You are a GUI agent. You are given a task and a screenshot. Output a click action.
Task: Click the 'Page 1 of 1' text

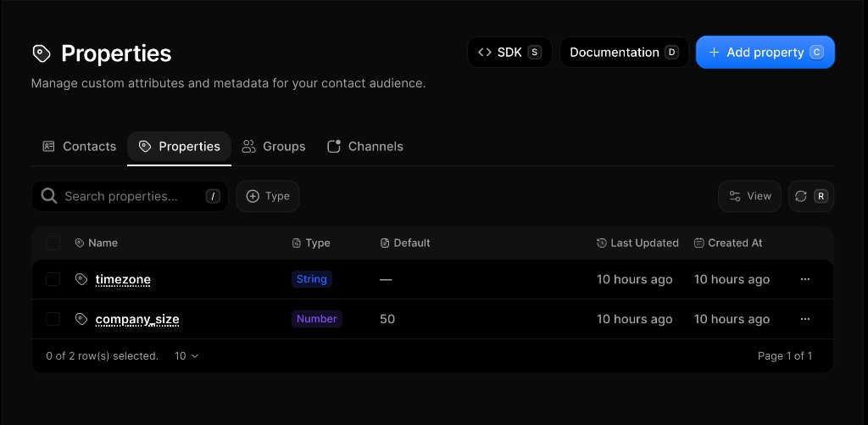point(785,355)
